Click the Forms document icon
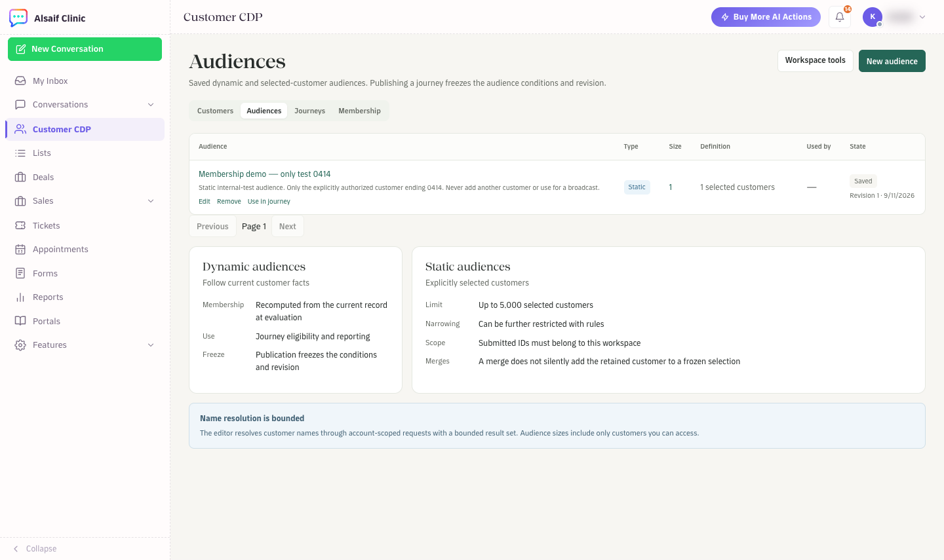 [x=20, y=273]
